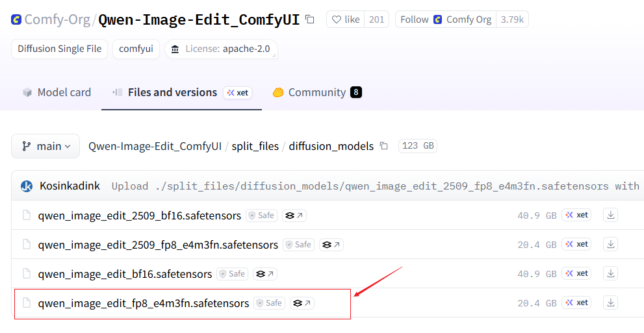Copy the diffusion_models folder path
Screen dimensions: 644x333
(x=383, y=146)
